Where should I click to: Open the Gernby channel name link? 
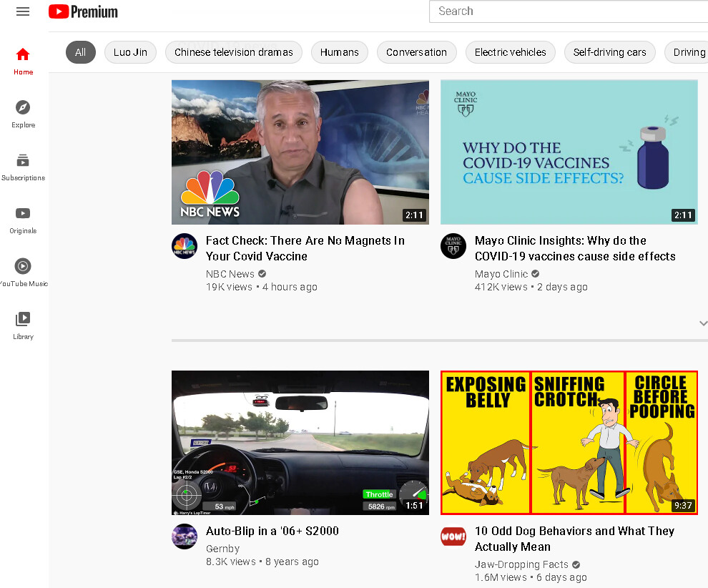pos(222,549)
